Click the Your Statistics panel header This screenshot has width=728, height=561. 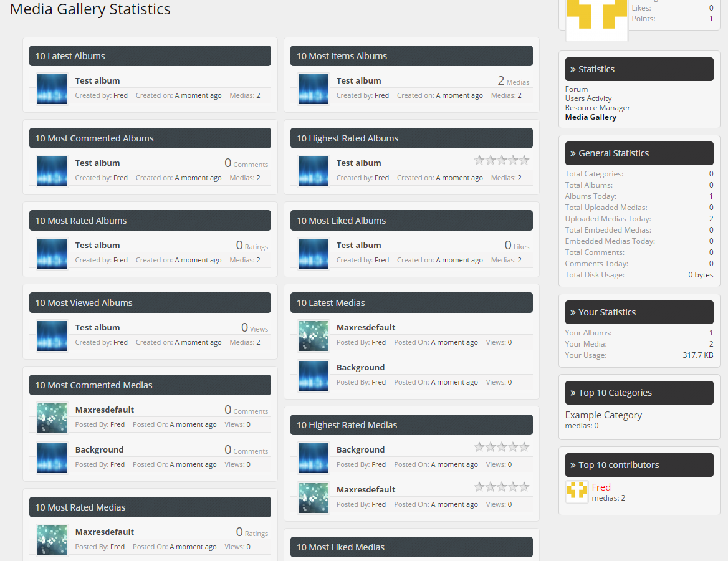[639, 312]
